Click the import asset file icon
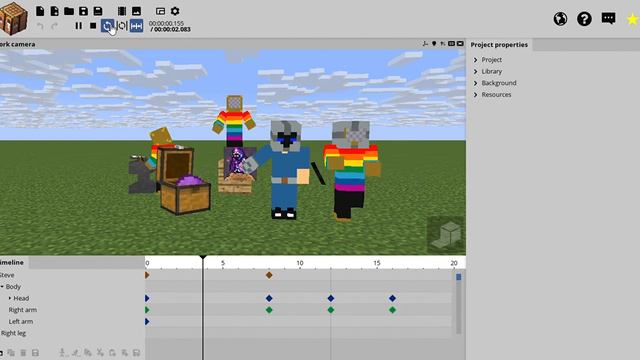This screenshot has width=640, height=360. (54, 11)
